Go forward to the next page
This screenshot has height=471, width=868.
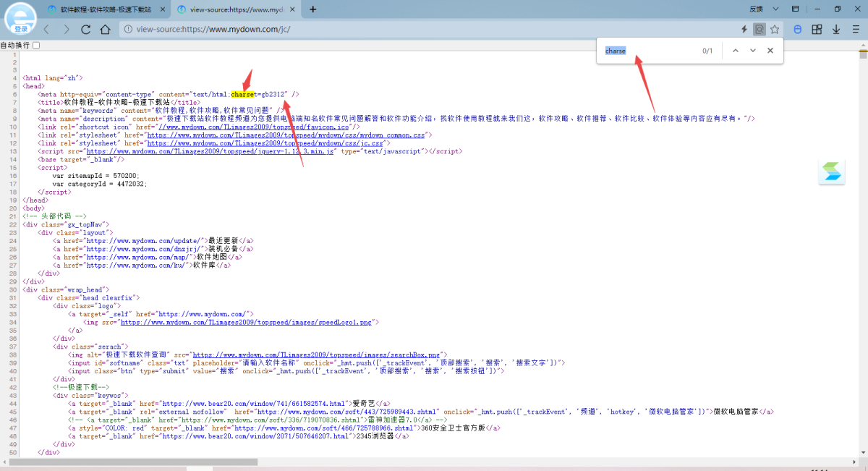(x=67, y=30)
